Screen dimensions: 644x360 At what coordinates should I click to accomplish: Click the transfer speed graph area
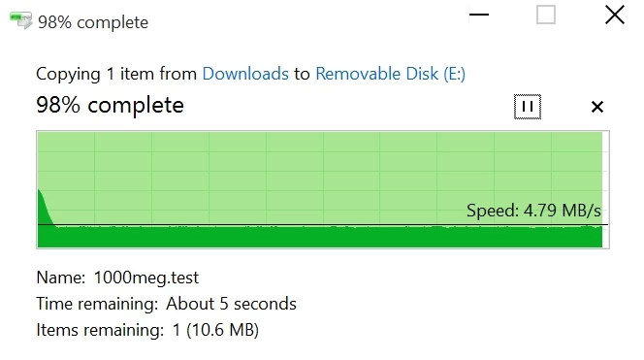(323, 189)
